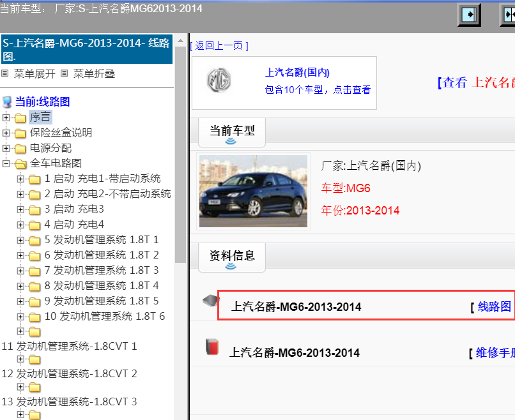This screenshot has height=420, width=515.
Task: Select tree item 8 发动机管理系统 1.8T 4
Action: click(x=102, y=286)
